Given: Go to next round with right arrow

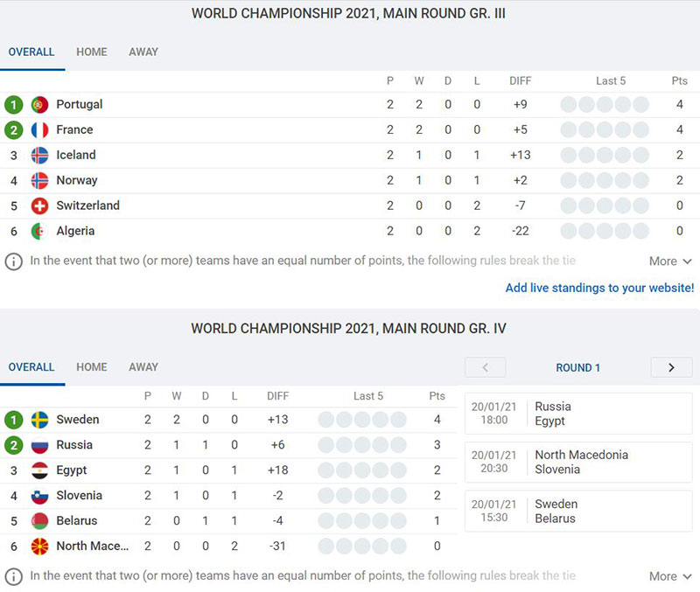Looking at the screenshot, I should 671,367.
